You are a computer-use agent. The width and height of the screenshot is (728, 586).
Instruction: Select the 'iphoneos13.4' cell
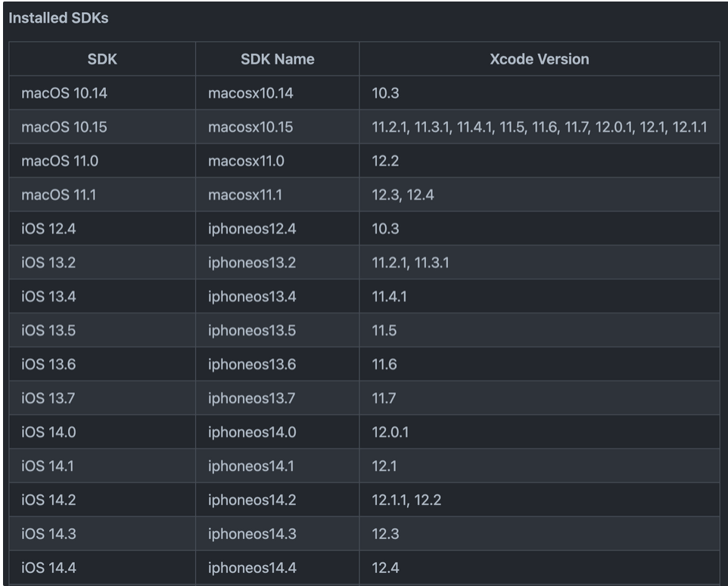tap(277, 296)
